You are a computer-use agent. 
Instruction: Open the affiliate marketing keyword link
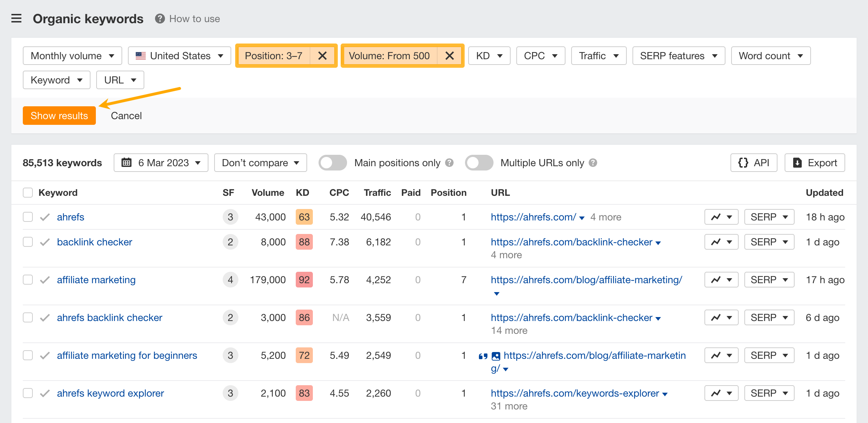point(96,280)
